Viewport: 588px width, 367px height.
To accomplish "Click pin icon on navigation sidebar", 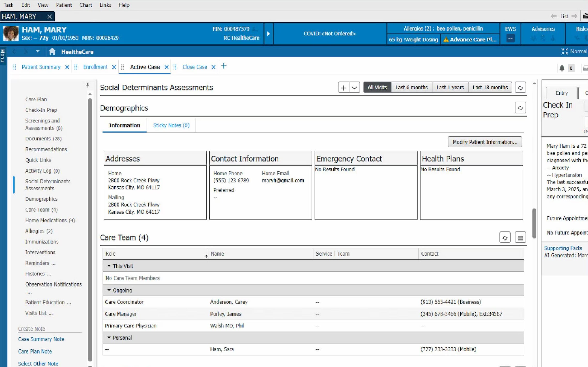I will (88, 85).
